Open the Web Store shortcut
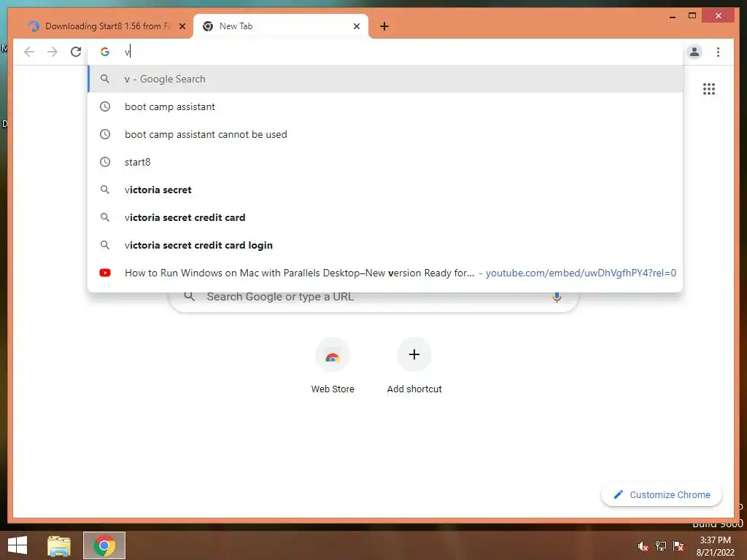Screen dimensions: 747x560 click(333, 366)
